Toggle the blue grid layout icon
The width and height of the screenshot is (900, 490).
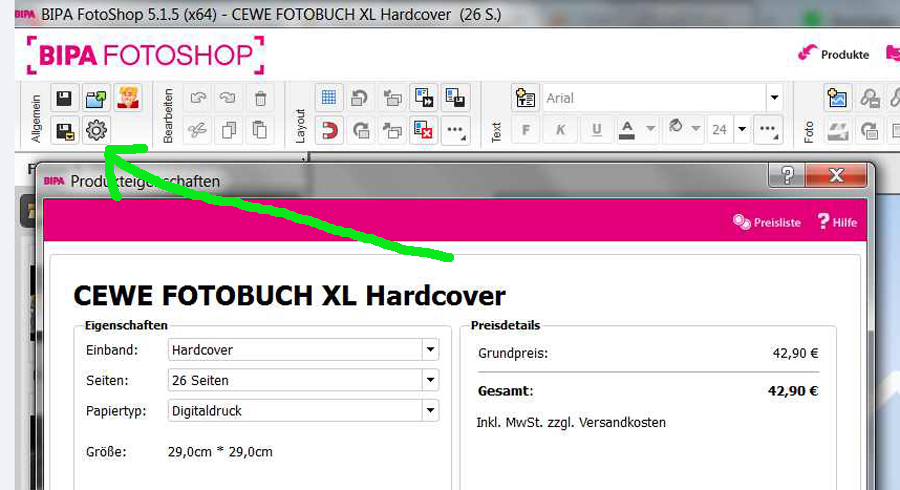(329, 98)
